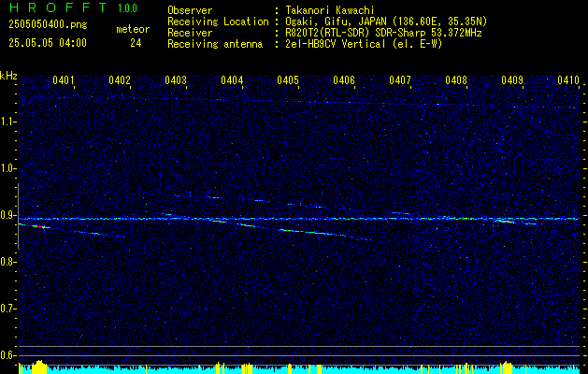The image size is (588, 374).
Task: Click the HROFFT 1.0.0 title text
Action: (73, 7)
